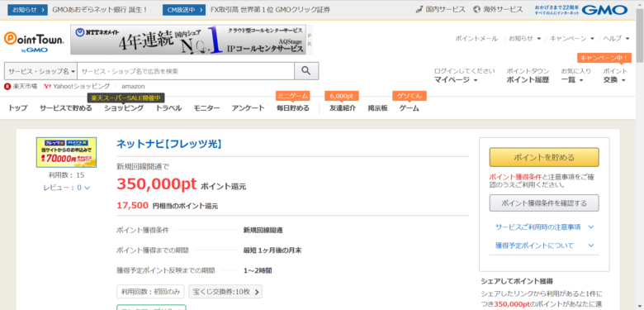Image resolution: width=644 pixels, height=310 pixels.
Task: Expand サービスご利用時の注意事項
Action: 545,227
